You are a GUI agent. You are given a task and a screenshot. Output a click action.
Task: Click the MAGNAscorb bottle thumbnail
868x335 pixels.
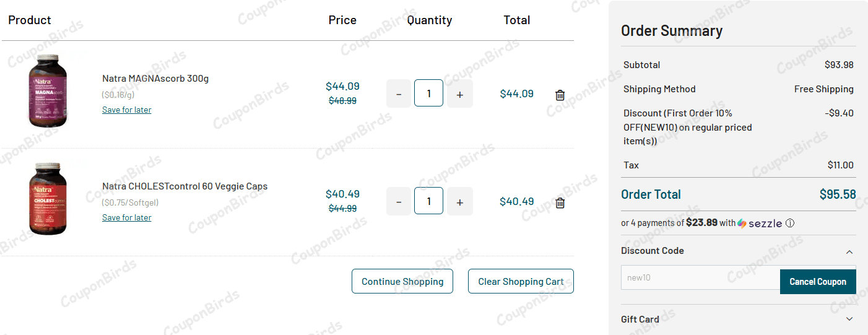tap(47, 90)
